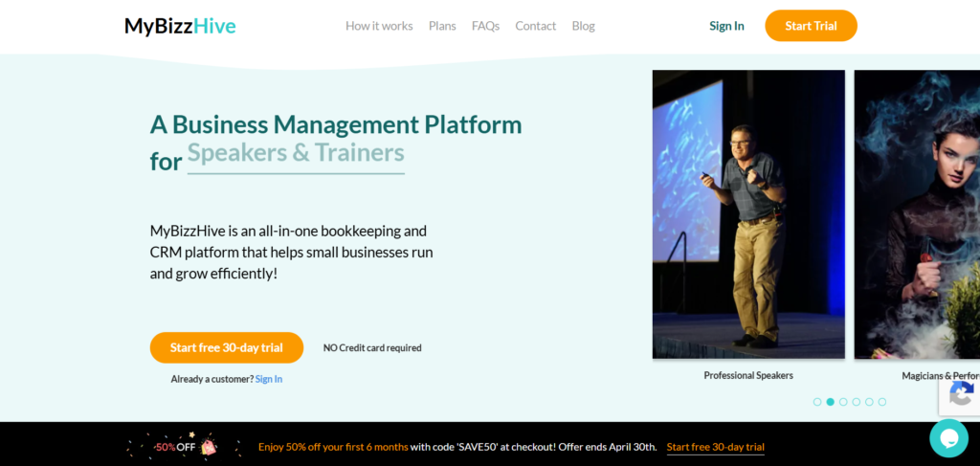The image size is (980, 466).
Task: Click Sign In in the header
Action: click(x=726, y=26)
